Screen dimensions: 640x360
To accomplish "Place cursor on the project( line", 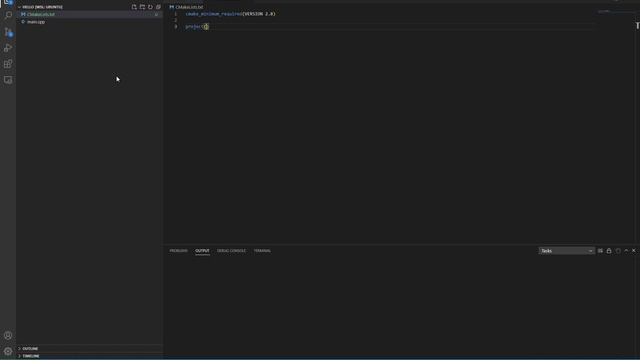I will [197, 27].
